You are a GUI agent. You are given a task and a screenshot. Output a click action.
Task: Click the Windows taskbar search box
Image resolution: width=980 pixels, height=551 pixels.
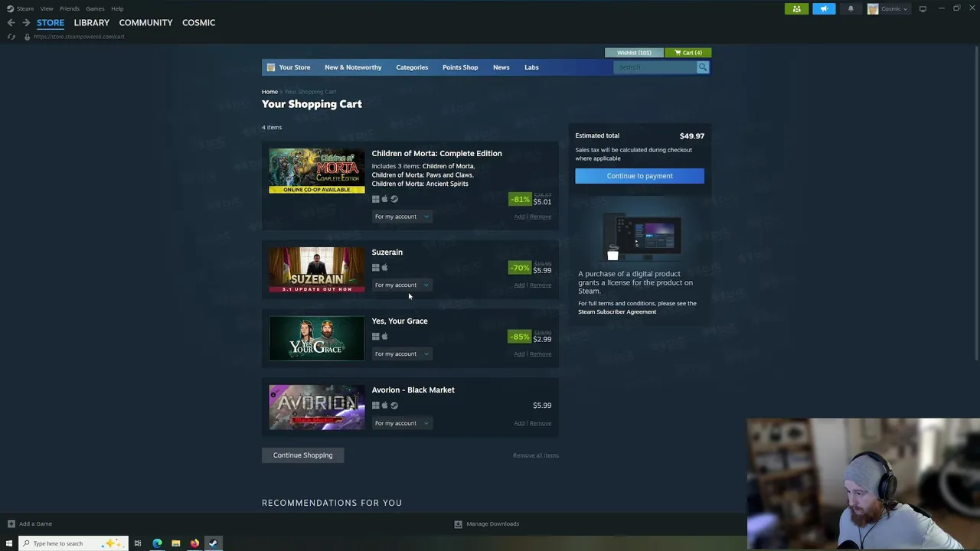(x=73, y=543)
